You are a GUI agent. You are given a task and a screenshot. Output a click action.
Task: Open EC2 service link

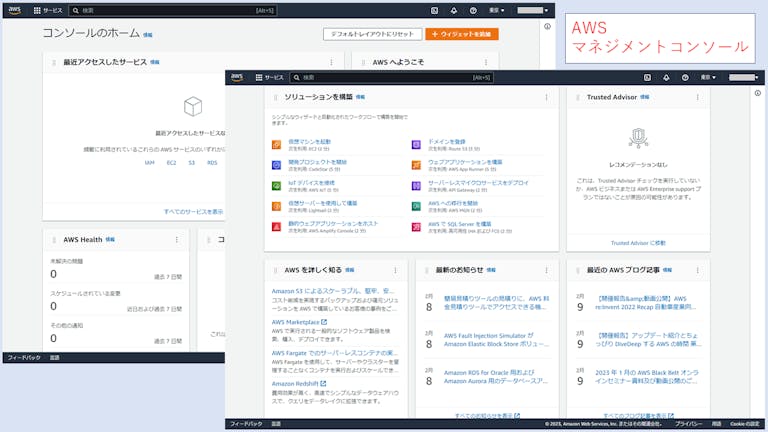point(171,163)
